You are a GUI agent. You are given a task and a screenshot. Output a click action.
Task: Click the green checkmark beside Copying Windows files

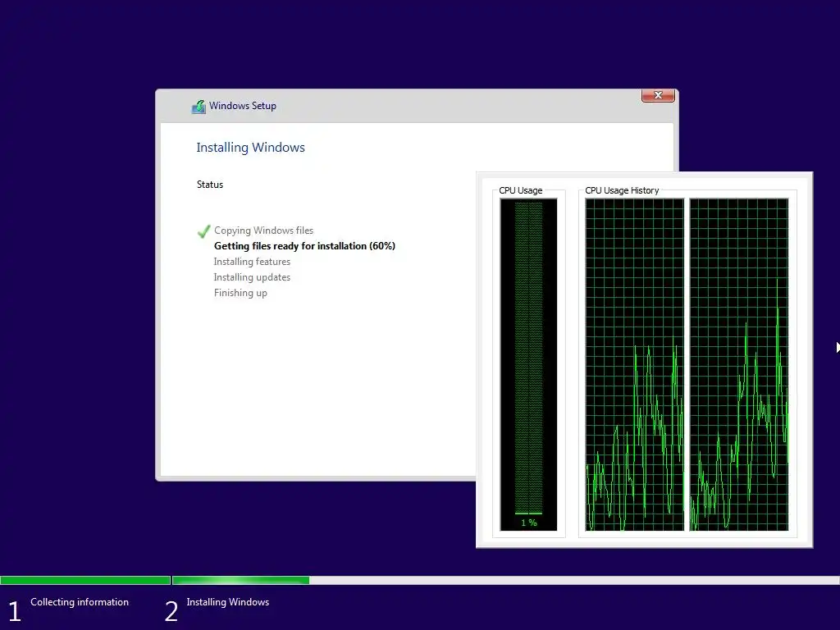point(203,231)
